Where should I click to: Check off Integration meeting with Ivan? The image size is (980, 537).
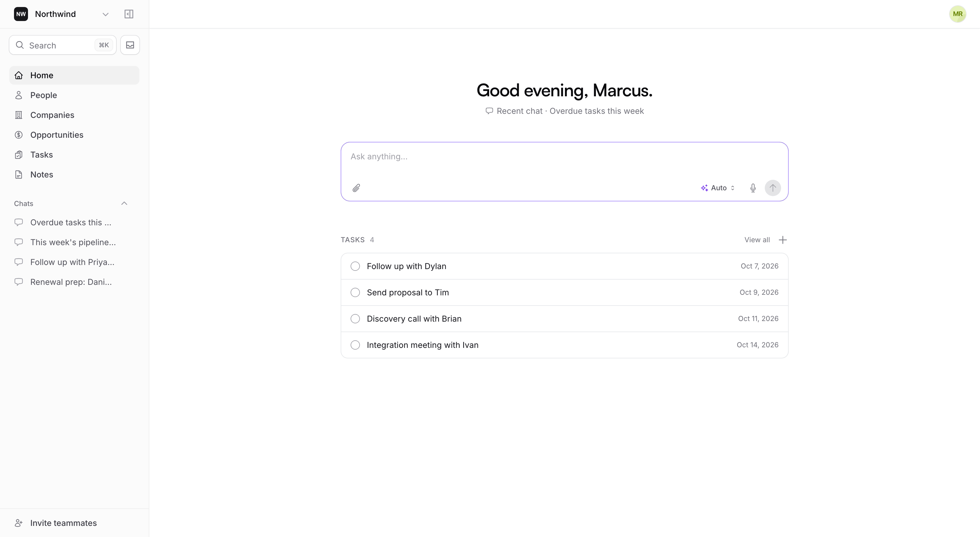click(x=355, y=345)
